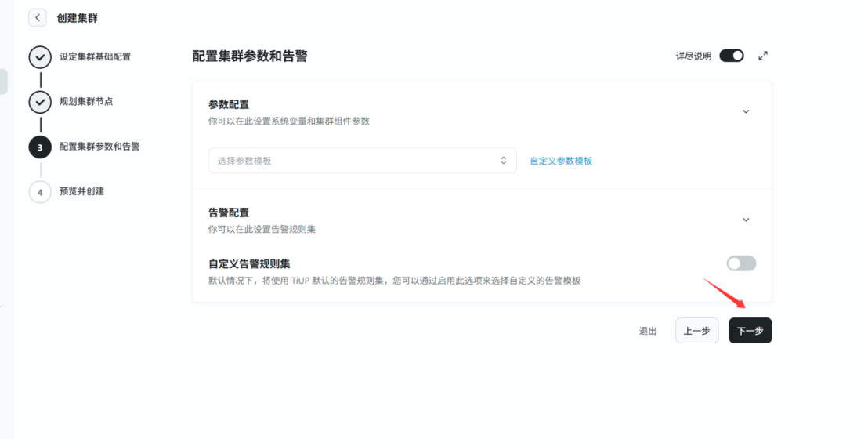Image resolution: width=868 pixels, height=439 pixels.
Task: Click the fullscreen expand arrows icon
Action: click(763, 56)
